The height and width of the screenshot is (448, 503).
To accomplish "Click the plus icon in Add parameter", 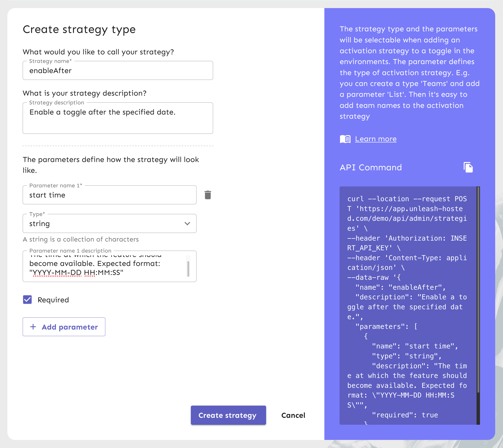I will tap(33, 327).
